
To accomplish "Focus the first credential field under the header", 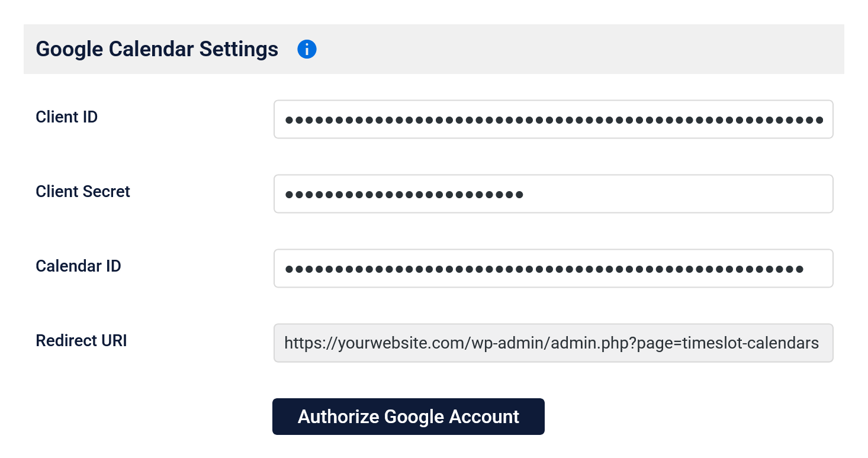I will (553, 119).
